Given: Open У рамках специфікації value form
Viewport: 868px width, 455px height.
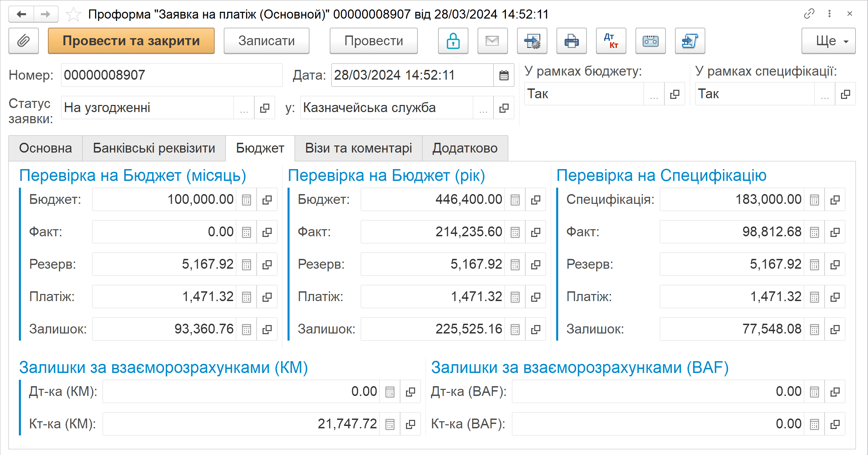Looking at the screenshot, I should [x=845, y=94].
